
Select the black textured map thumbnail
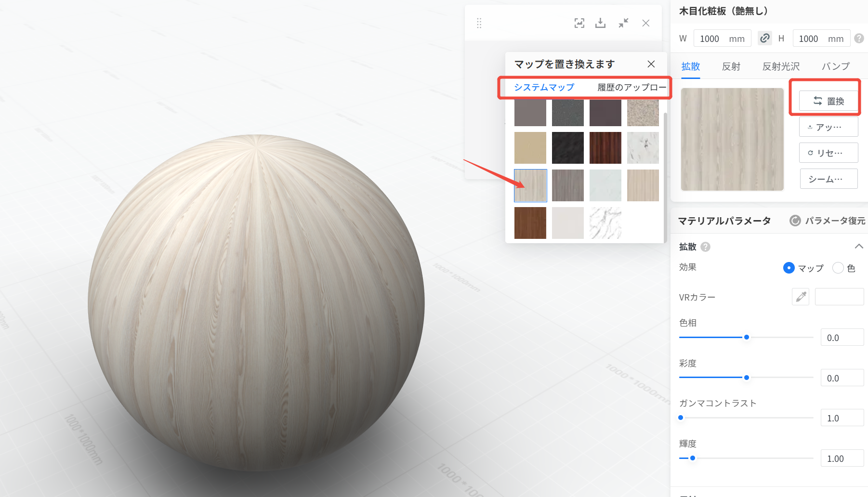tap(568, 148)
